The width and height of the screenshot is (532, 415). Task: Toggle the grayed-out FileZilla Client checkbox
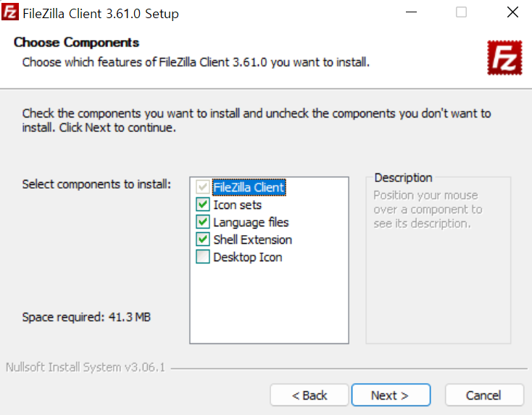(202, 187)
